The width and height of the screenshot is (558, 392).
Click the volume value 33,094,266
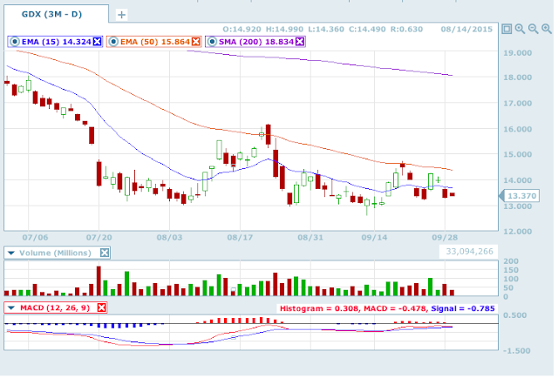[x=469, y=252]
